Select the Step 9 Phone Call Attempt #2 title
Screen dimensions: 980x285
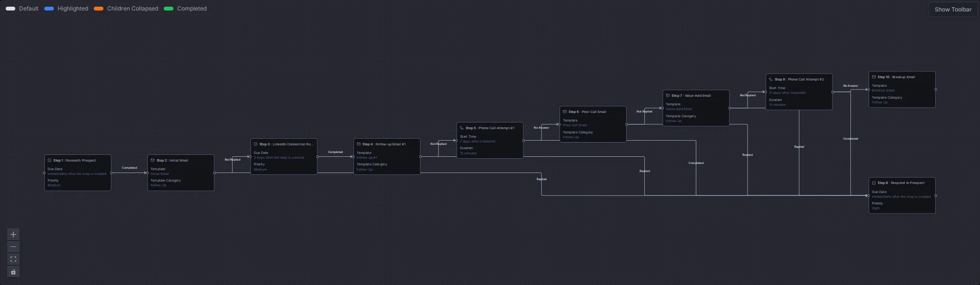tap(799, 80)
